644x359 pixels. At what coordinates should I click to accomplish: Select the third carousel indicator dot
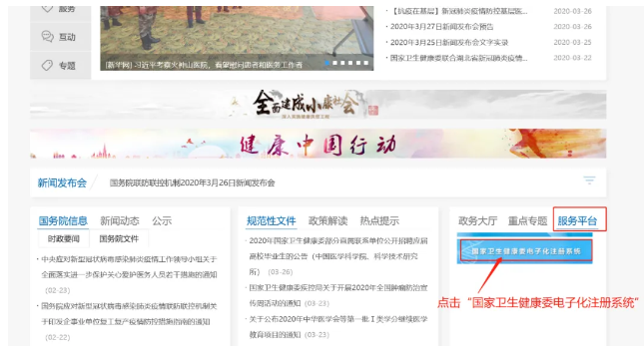point(342,63)
